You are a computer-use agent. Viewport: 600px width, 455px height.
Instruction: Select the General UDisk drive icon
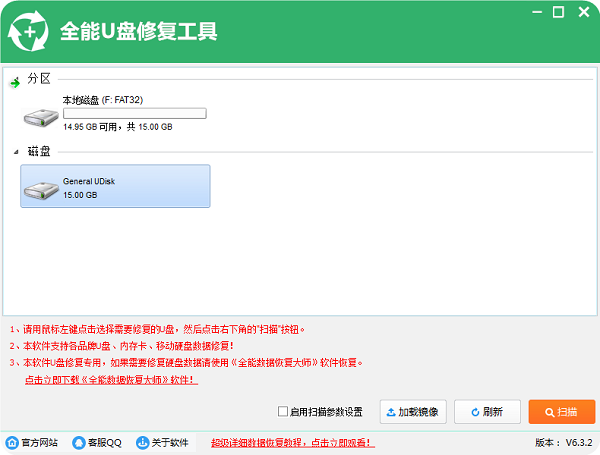tap(42, 188)
